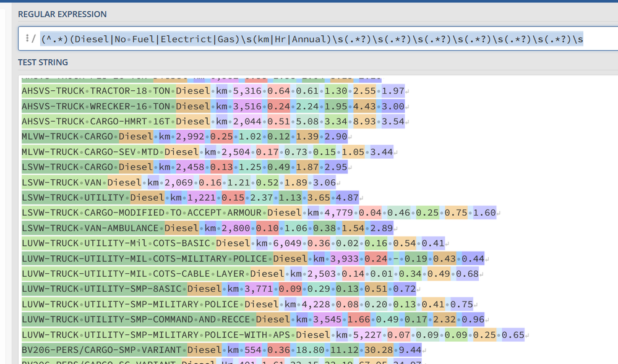
Task: Click the drag handle icon beside the regex
Action: (28, 38)
